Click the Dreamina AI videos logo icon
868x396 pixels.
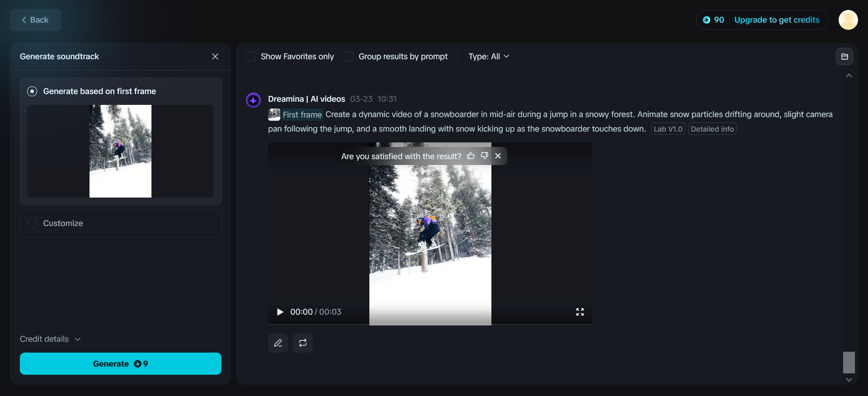click(253, 100)
